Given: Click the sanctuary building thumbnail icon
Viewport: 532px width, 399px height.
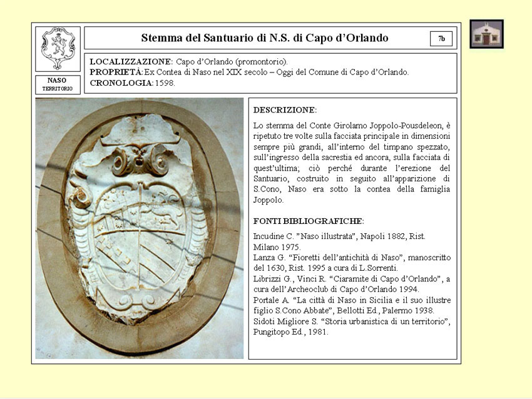Looking at the screenshot, I should 486,34.
